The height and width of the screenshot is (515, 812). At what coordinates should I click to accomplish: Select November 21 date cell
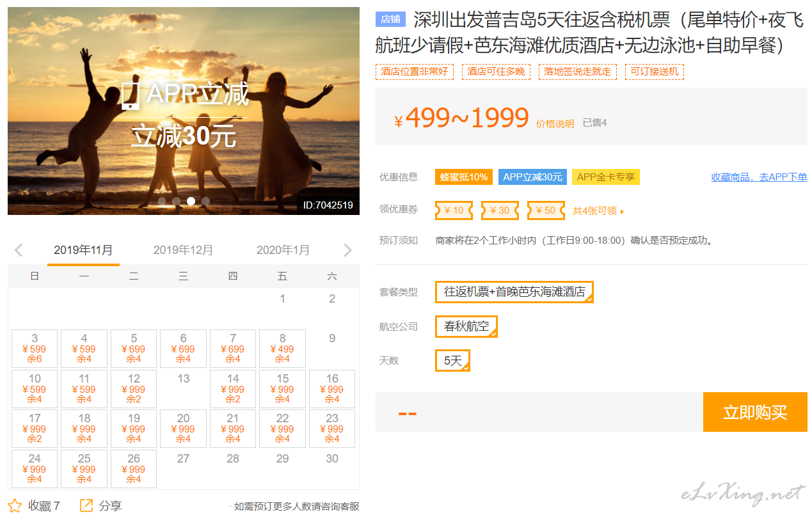pyautogui.click(x=233, y=429)
